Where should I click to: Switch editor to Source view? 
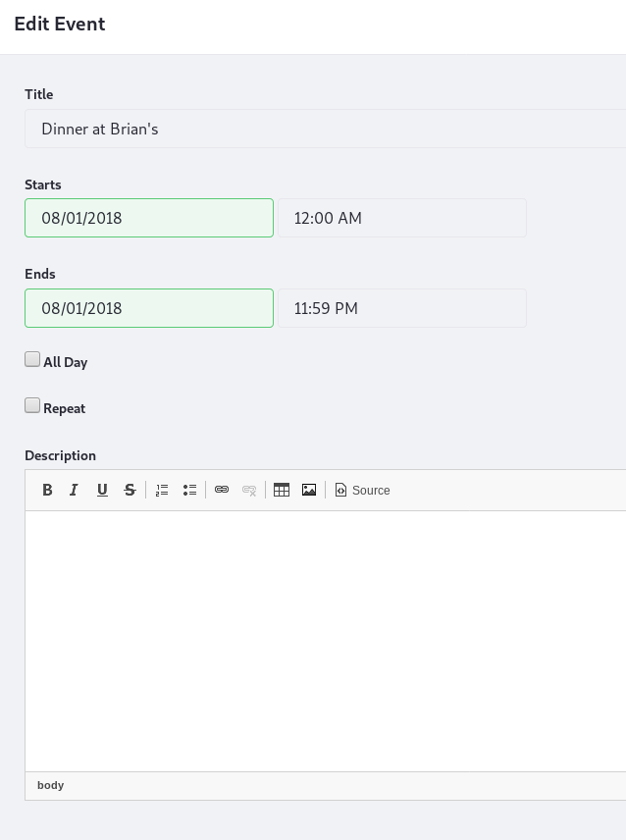[362, 490]
